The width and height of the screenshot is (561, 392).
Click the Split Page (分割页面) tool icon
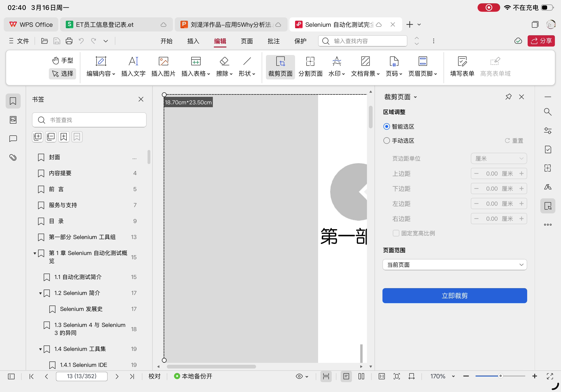pyautogui.click(x=310, y=61)
